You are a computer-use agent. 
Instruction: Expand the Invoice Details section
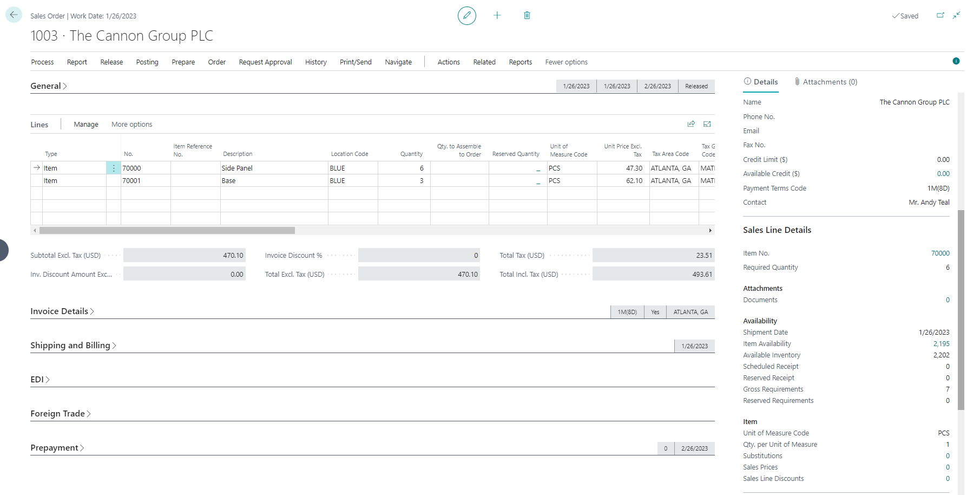[x=62, y=311]
